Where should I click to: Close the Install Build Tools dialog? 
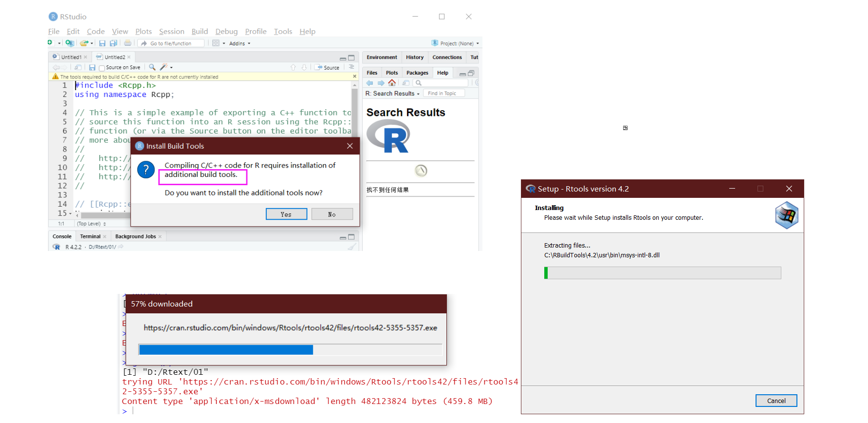click(350, 146)
